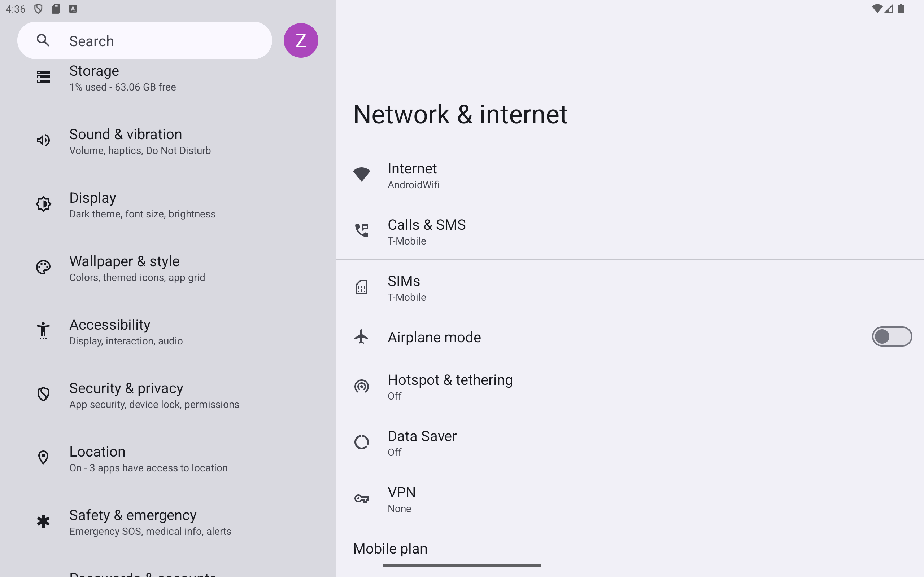This screenshot has width=924, height=577.
Task: Toggle the Airplane mode switch
Action: (x=892, y=336)
